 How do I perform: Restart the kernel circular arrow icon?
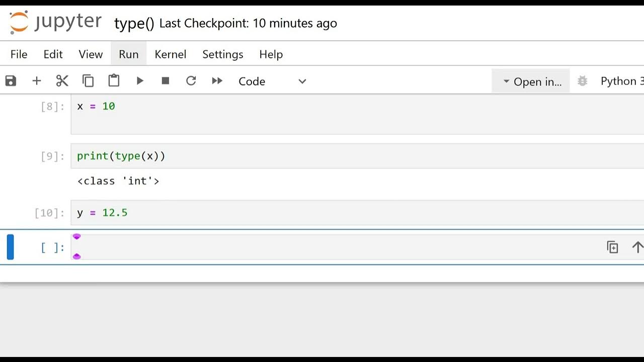click(191, 81)
